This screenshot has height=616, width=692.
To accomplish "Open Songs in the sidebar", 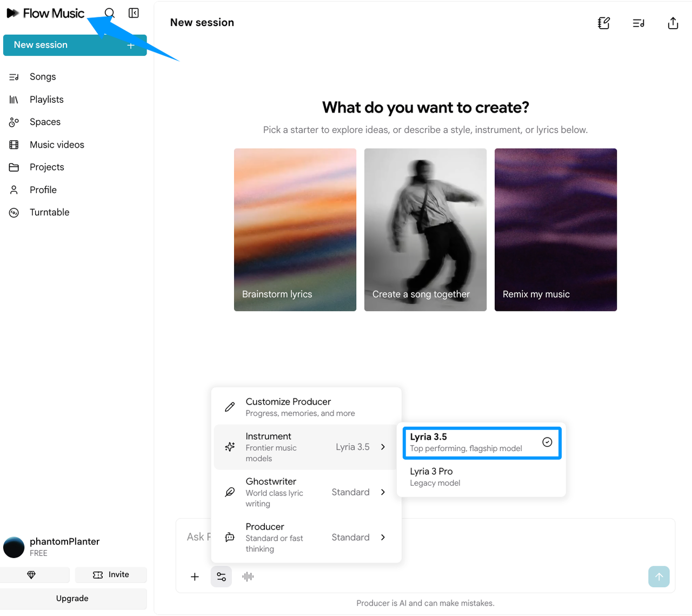I will pyautogui.click(x=43, y=77).
